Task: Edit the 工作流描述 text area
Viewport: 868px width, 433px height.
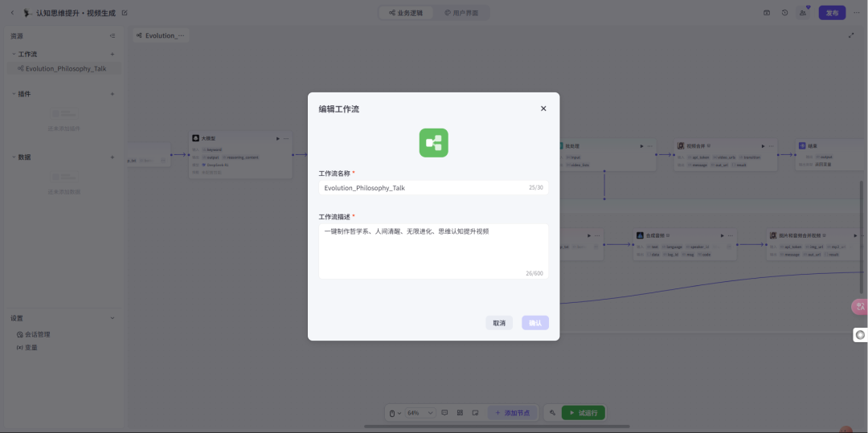Action: [433, 251]
